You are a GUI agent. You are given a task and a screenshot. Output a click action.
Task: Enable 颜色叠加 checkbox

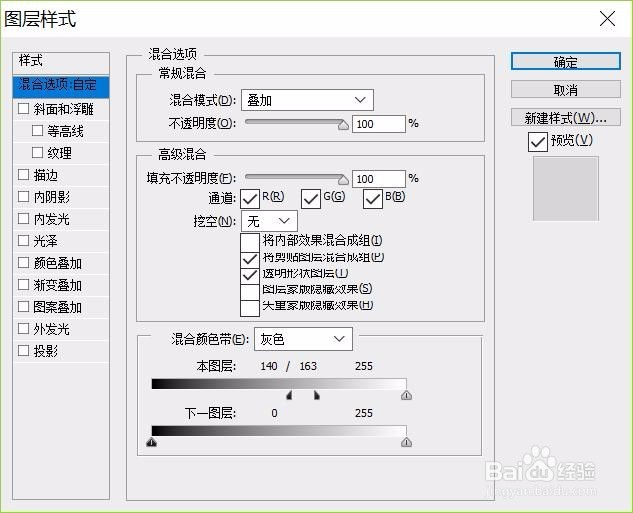pyautogui.click(x=23, y=262)
